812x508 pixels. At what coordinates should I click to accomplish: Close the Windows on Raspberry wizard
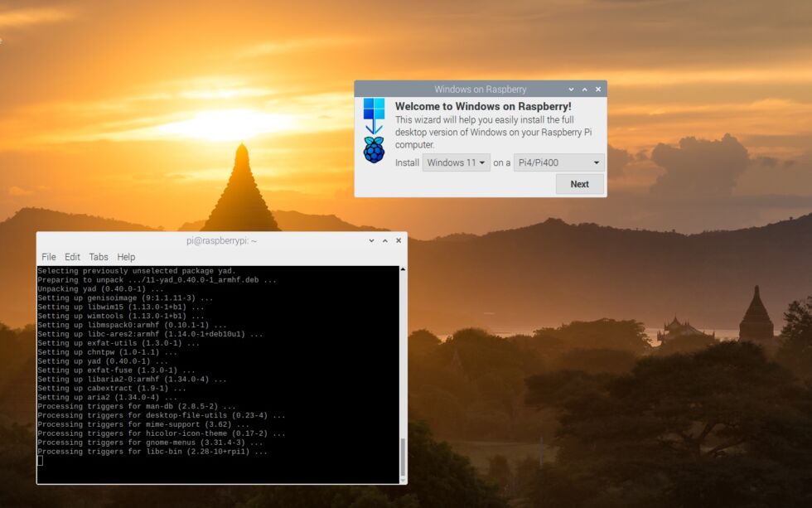598,89
